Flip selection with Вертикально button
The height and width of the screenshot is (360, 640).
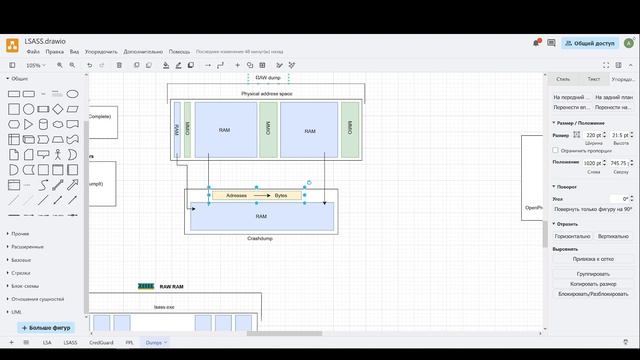[x=613, y=236]
